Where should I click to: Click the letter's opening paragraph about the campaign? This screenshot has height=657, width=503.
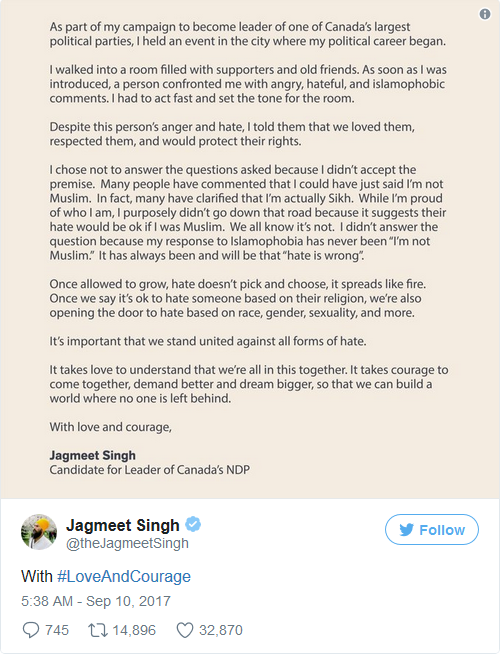(x=247, y=34)
